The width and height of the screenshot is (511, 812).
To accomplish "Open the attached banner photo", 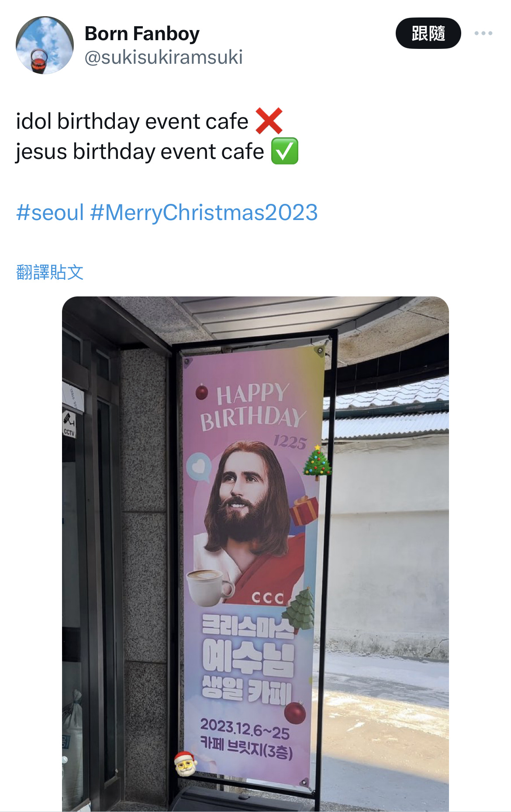I will pyautogui.click(x=255, y=554).
